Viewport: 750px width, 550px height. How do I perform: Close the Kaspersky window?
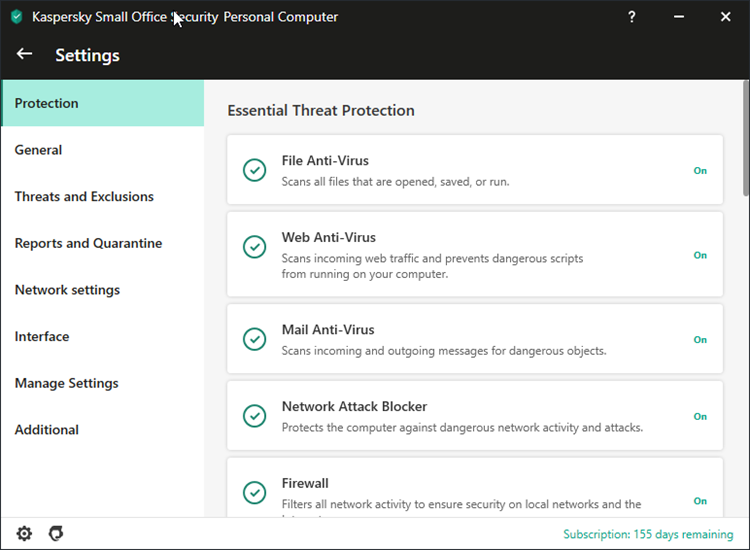tap(726, 17)
